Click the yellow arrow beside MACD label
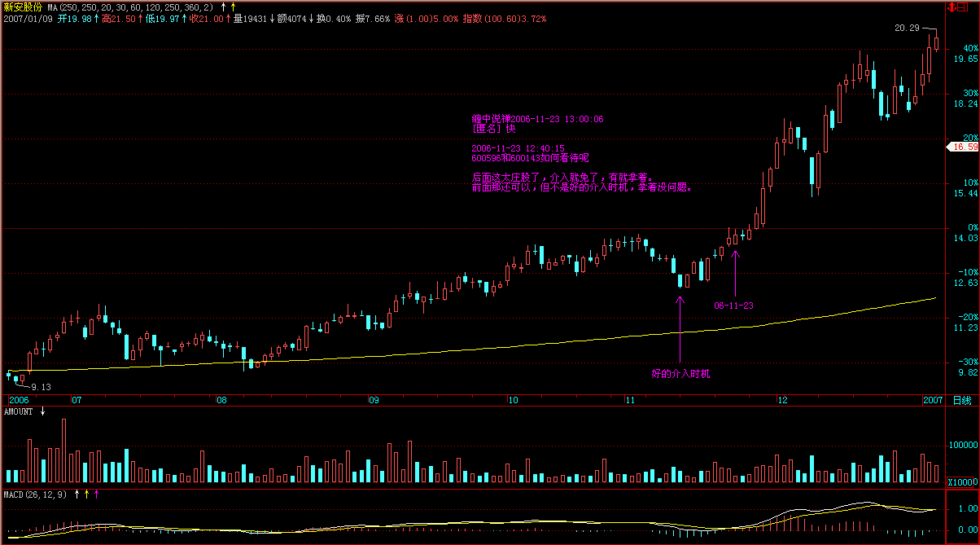The width and height of the screenshot is (980, 545). click(87, 494)
